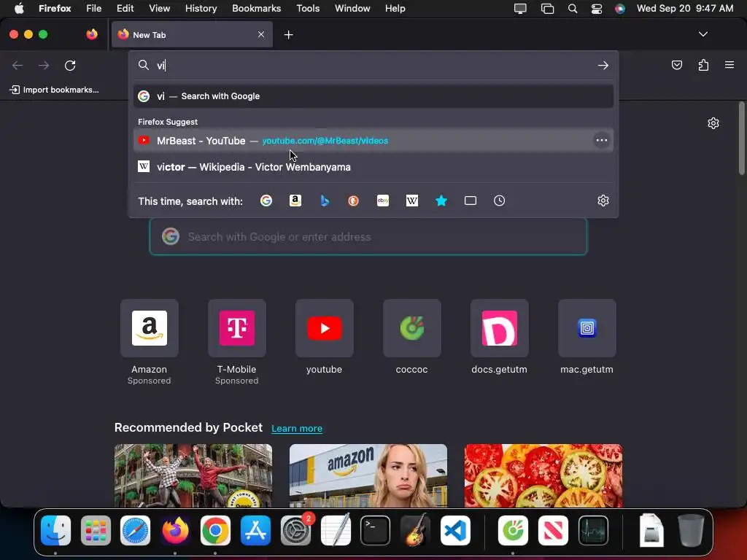The width and height of the screenshot is (747, 560).
Task: Open options menu for MrBeast suggestion
Action: point(602,141)
